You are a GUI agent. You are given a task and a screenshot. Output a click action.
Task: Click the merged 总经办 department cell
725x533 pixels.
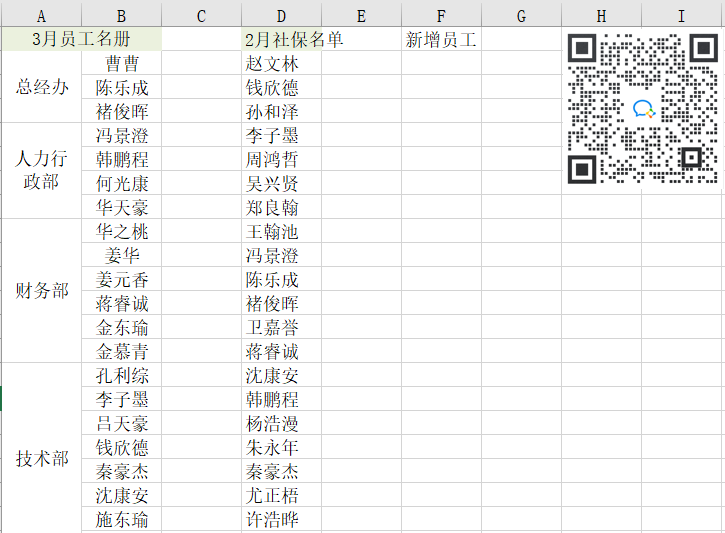41,87
